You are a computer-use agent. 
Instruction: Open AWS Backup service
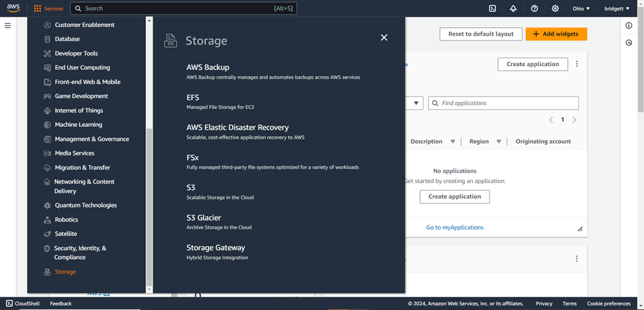208,67
